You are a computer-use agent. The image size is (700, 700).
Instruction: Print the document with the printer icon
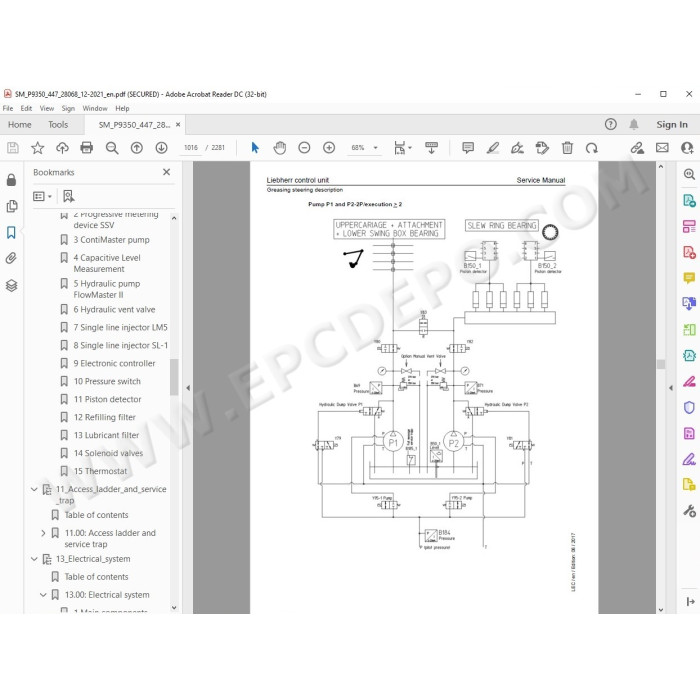[87, 148]
